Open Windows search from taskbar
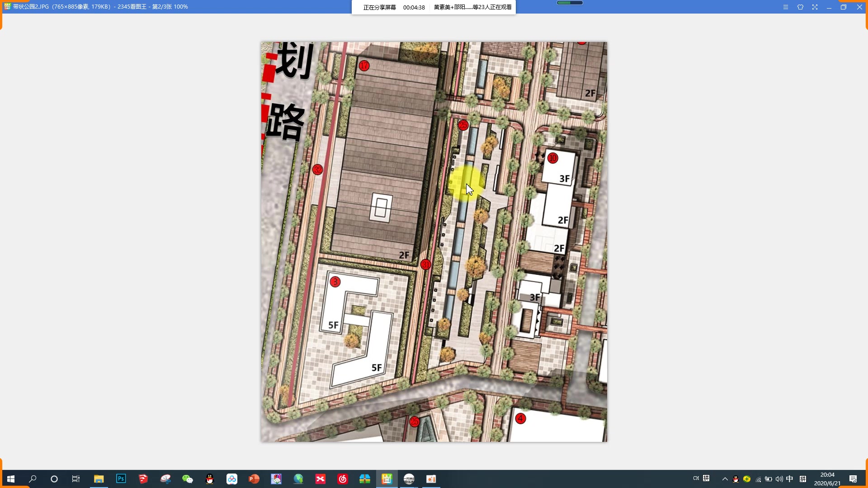The height and width of the screenshot is (488, 868). click(x=33, y=479)
